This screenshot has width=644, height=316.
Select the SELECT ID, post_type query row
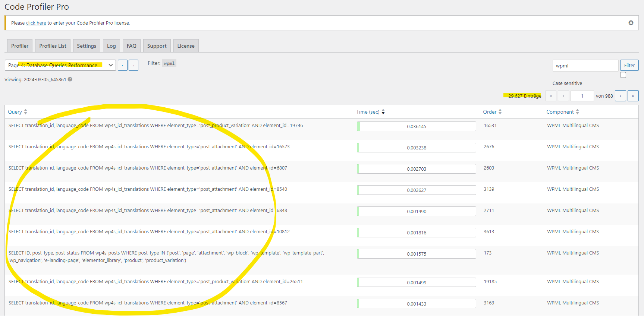click(166, 257)
